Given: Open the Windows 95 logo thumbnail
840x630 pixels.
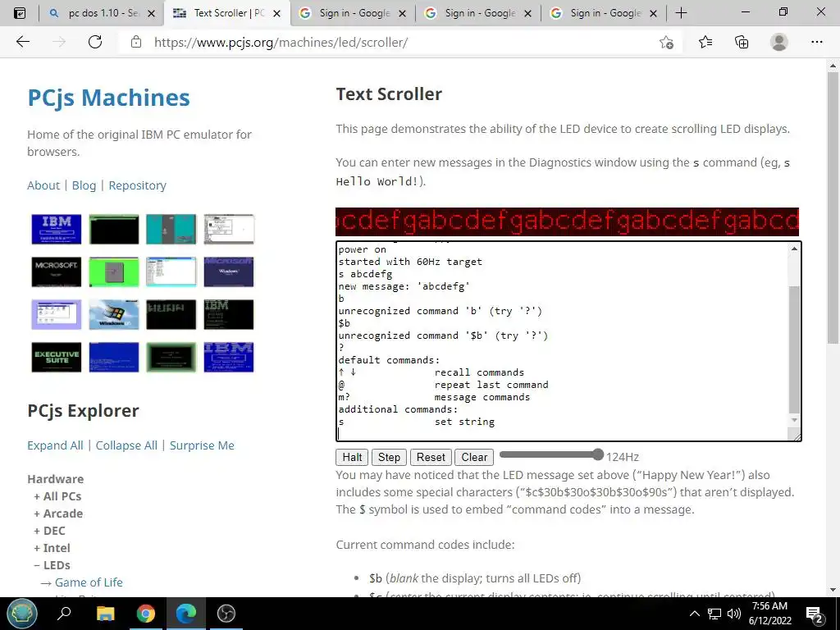Looking at the screenshot, I should 114,314.
